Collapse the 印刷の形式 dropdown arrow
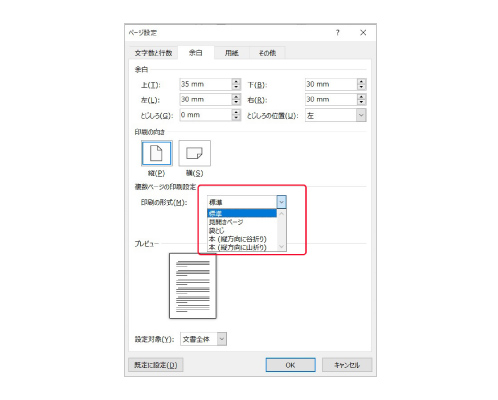The image size is (498, 400). (282, 202)
